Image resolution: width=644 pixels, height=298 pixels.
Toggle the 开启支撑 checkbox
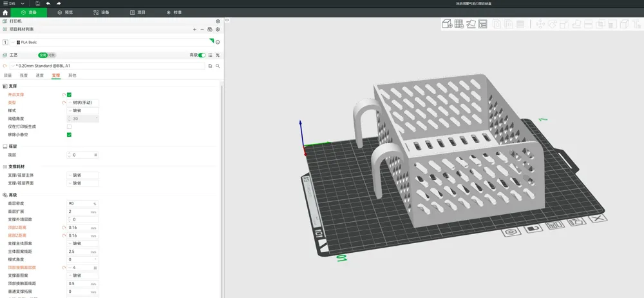(x=69, y=95)
